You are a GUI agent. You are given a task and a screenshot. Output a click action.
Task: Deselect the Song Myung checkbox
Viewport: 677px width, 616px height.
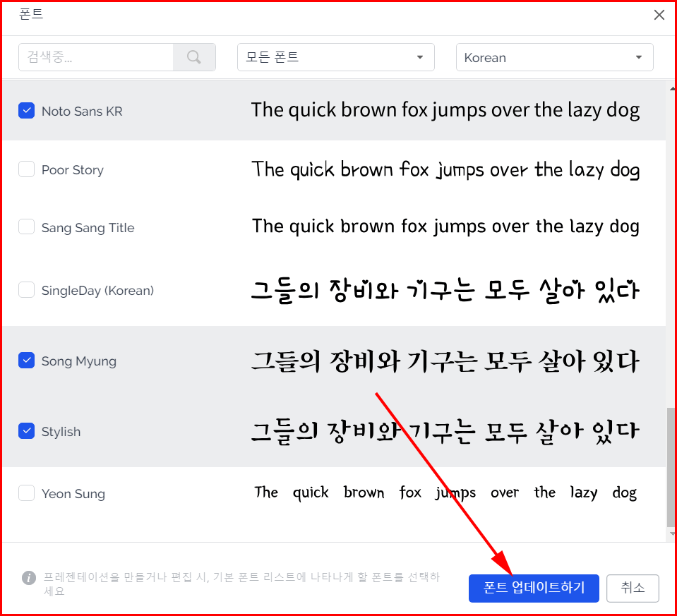click(26, 360)
